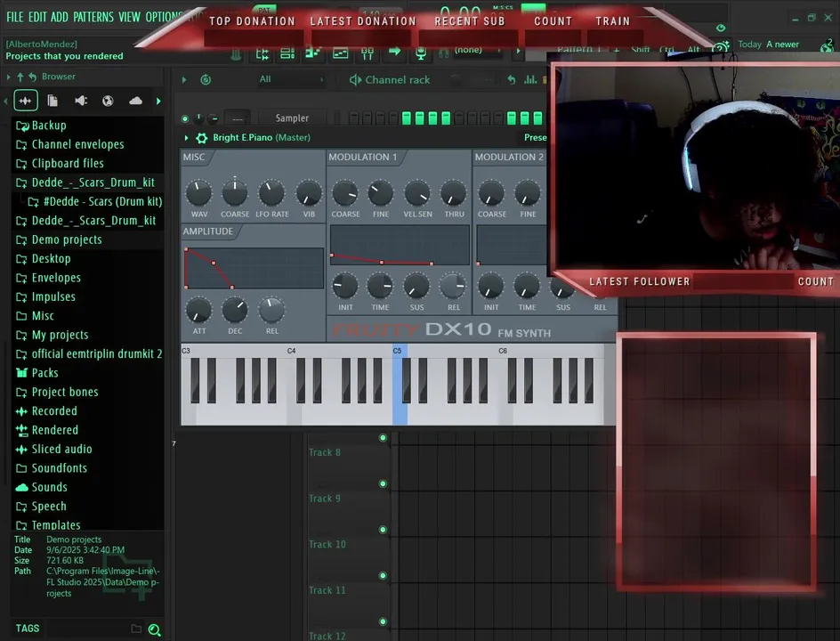
Task: Click the Sampler channel button
Action: click(292, 118)
